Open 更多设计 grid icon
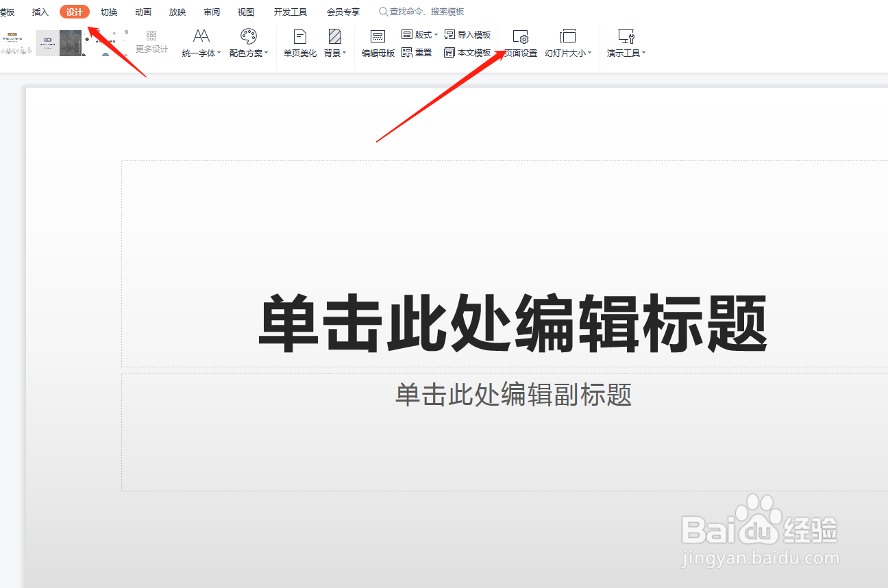 tap(151, 42)
